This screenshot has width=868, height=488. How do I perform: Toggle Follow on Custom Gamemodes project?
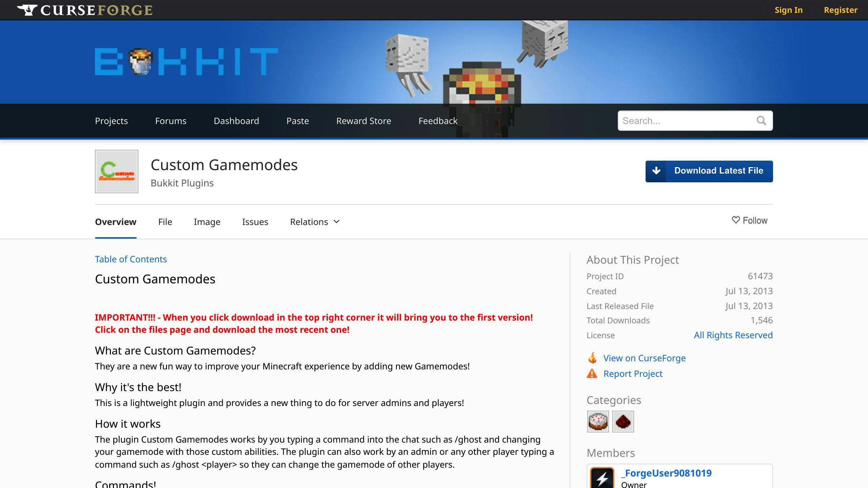pyautogui.click(x=750, y=220)
